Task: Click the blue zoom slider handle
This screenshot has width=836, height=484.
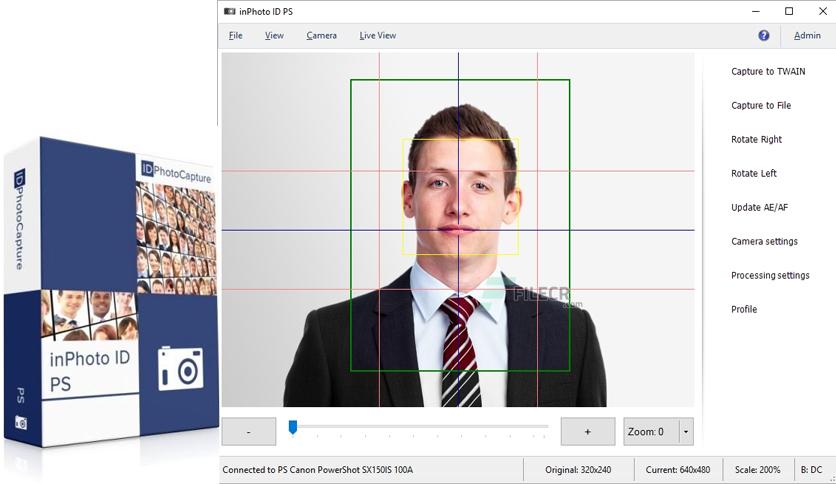Action: coord(293,427)
